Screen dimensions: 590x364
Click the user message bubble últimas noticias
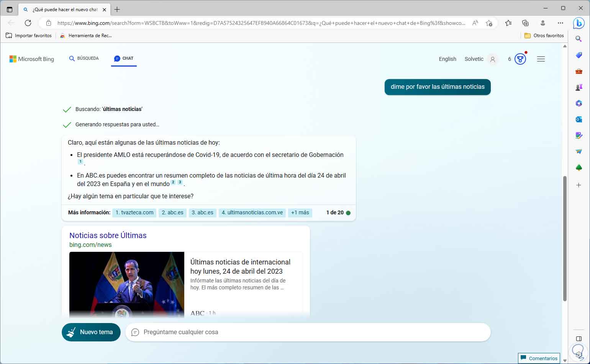coord(438,87)
